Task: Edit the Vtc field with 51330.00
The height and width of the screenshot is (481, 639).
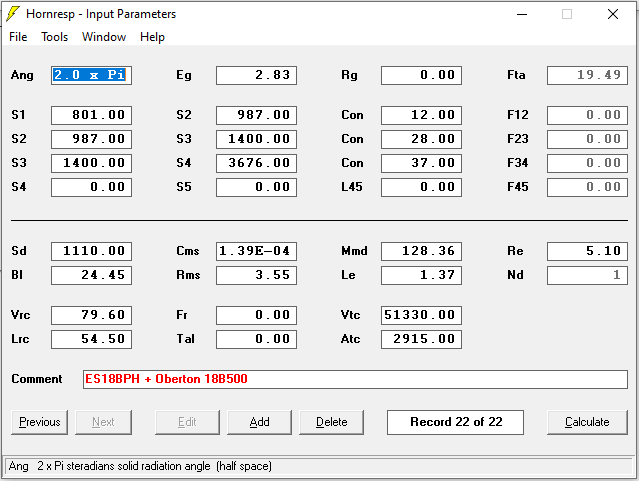Action: [x=421, y=316]
